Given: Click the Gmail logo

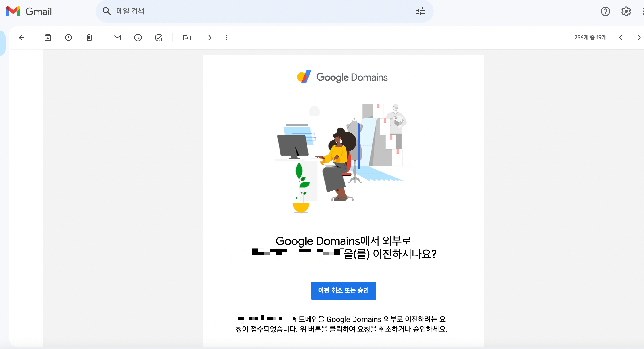Looking at the screenshot, I should (29, 11).
